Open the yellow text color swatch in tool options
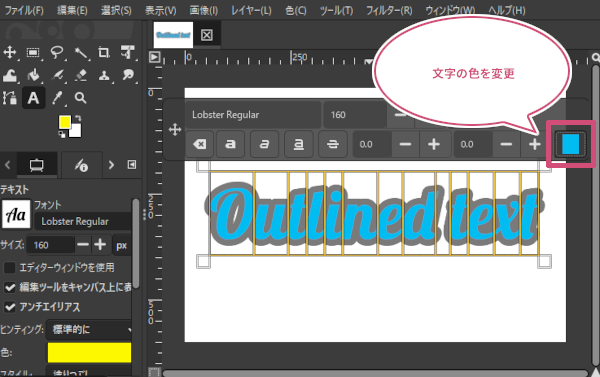The height and width of the screenshot is (377, 600). coord(89,353)
